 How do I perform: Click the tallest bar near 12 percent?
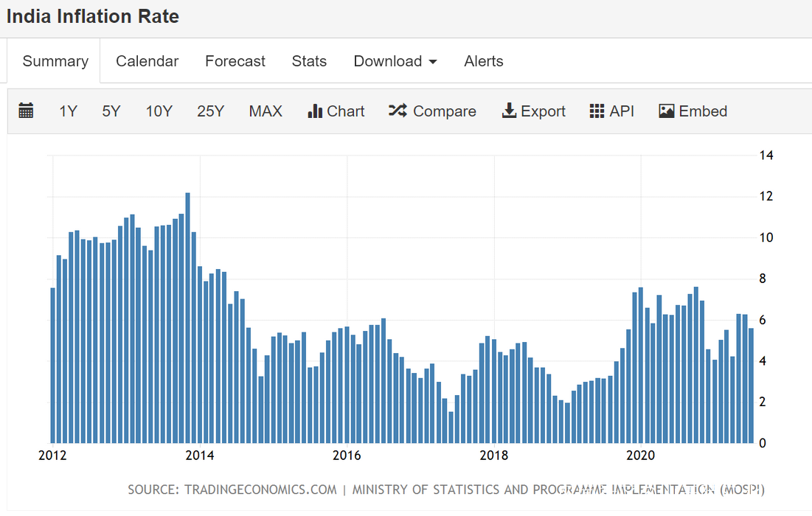pos(187,317)
